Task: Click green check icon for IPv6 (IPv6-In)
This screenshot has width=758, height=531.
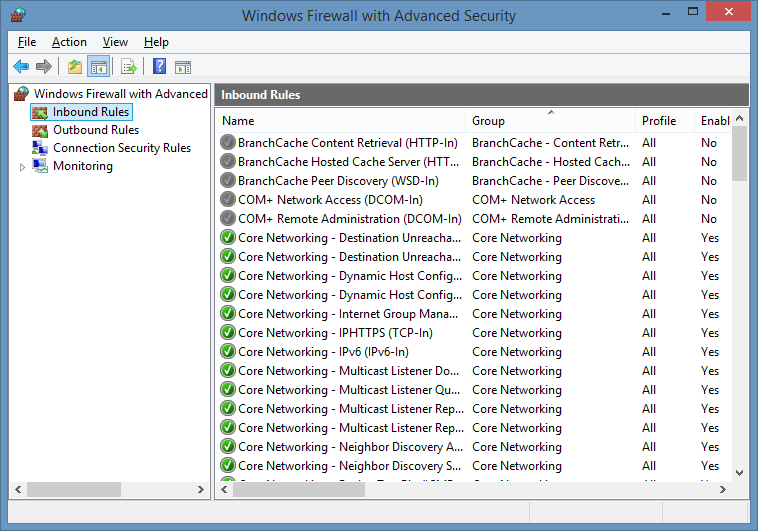Action: (x=228, y=352)
